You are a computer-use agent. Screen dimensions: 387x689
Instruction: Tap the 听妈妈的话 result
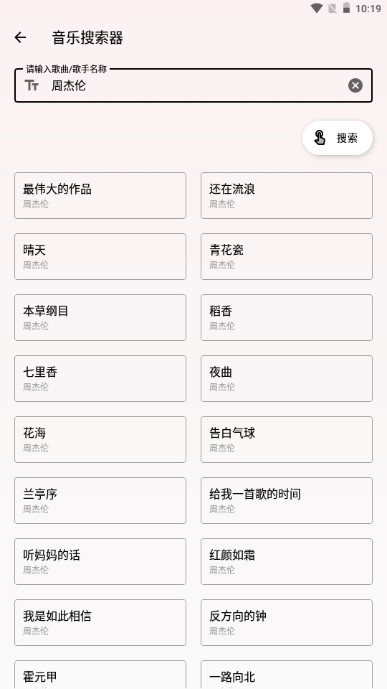[x=100, y=562]
